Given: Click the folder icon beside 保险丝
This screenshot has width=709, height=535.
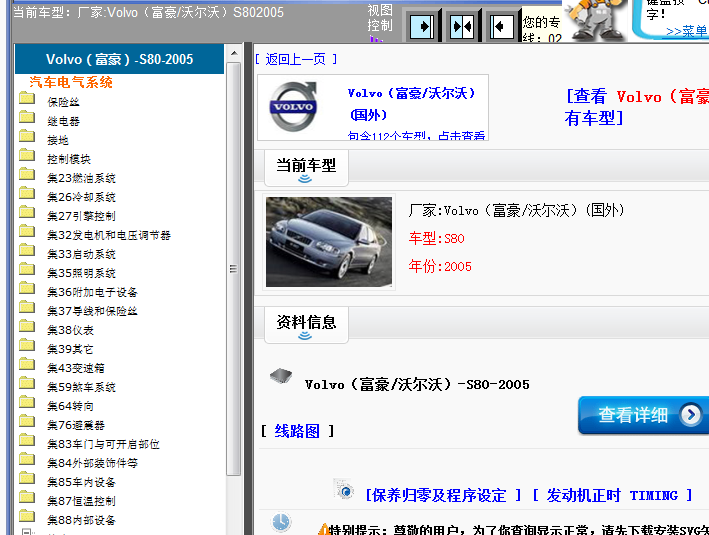Looking at the screenshot, I should point(27,101).
